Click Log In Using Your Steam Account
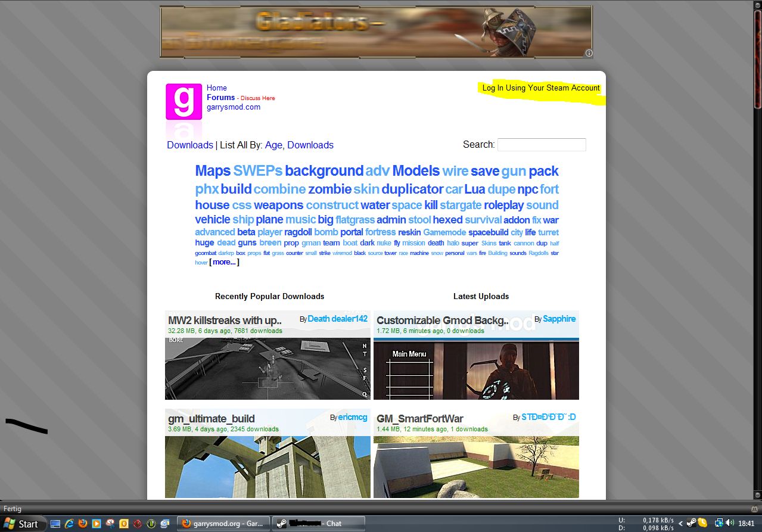Image resolution: width=762 pixels, height=532 pixels. pyautogui.click(x=540, y=88)
